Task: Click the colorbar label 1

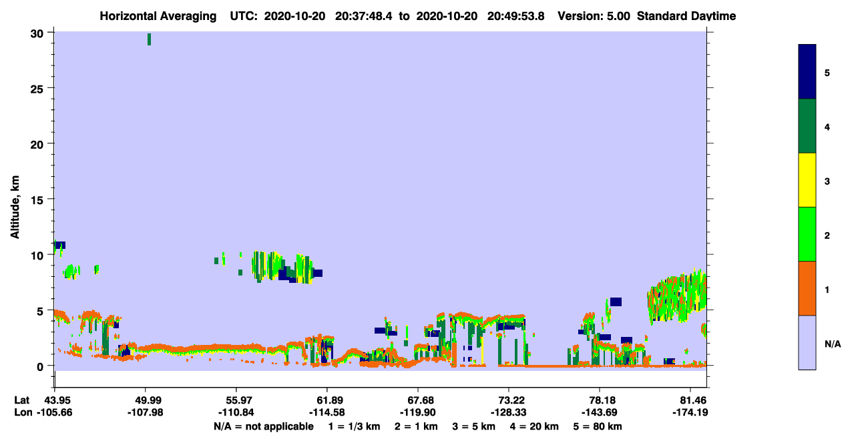Action: pos(827,290)
